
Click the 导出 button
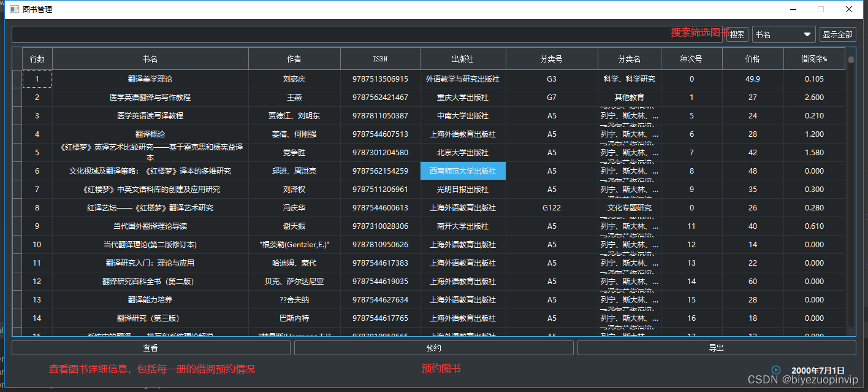[717, 348]
